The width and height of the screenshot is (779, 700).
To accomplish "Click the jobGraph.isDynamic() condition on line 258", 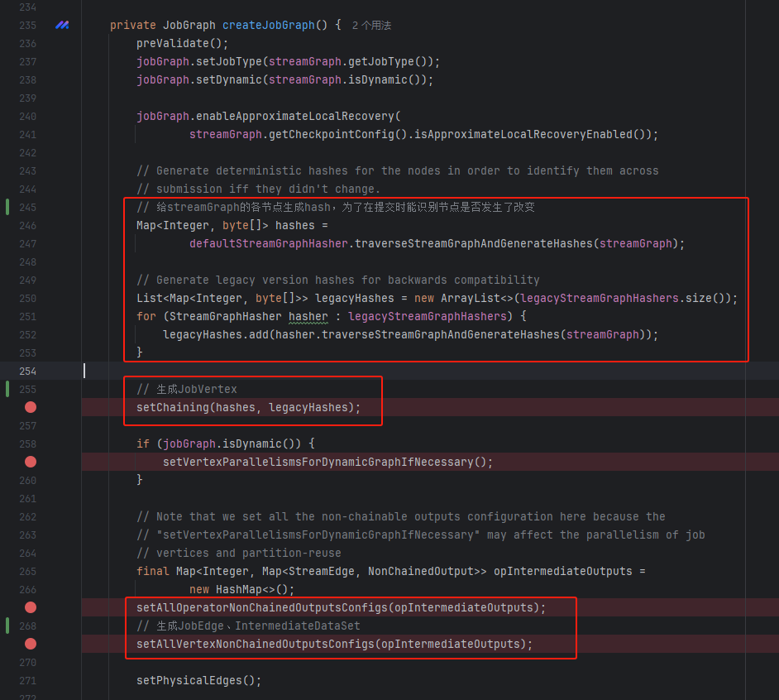I will (x=232, y=444).
